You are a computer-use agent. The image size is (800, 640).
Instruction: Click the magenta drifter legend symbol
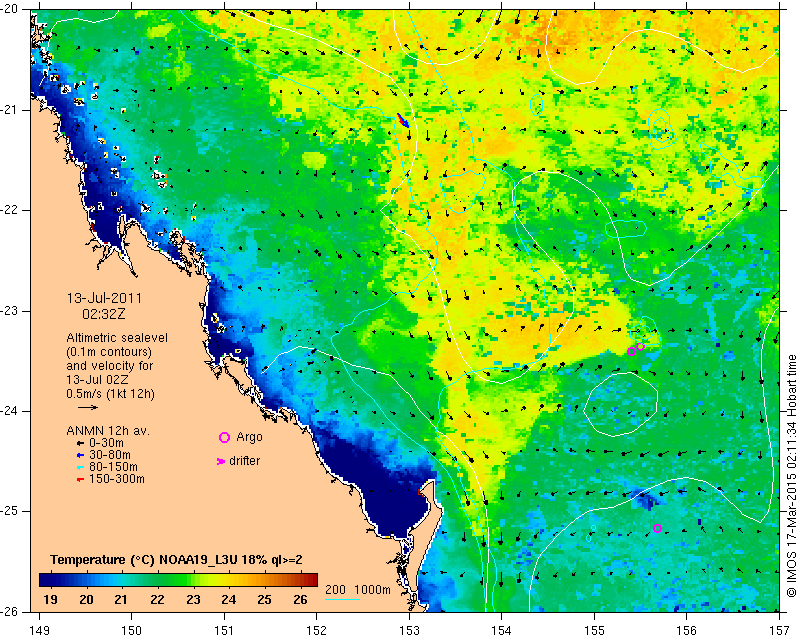tap(220, 461)
